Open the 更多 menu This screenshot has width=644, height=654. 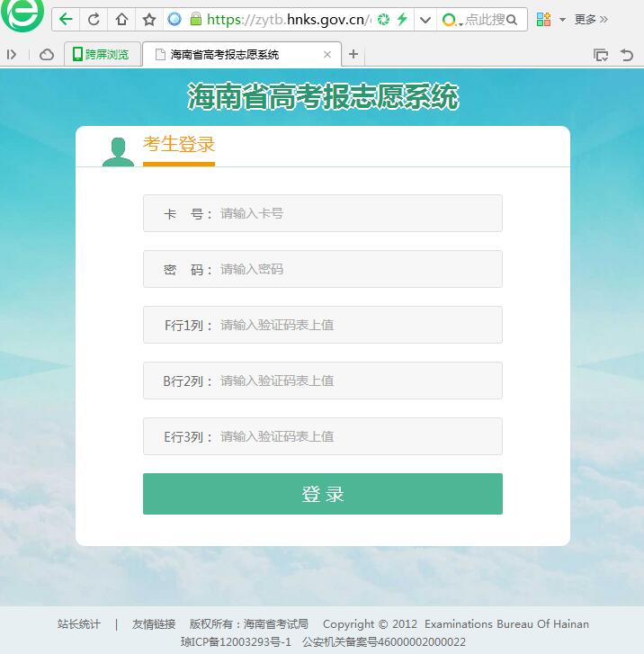click(x=591, y=19)
